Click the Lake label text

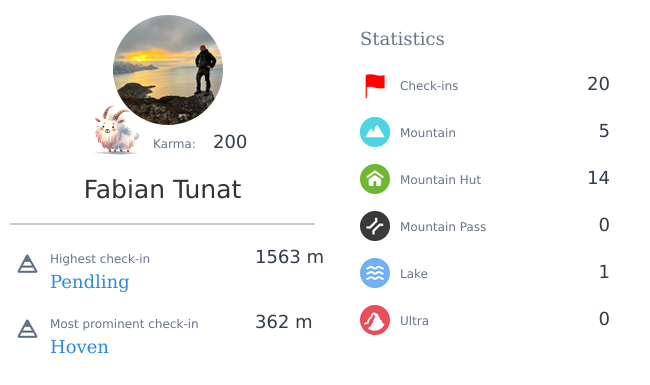(x=414, y=274)
